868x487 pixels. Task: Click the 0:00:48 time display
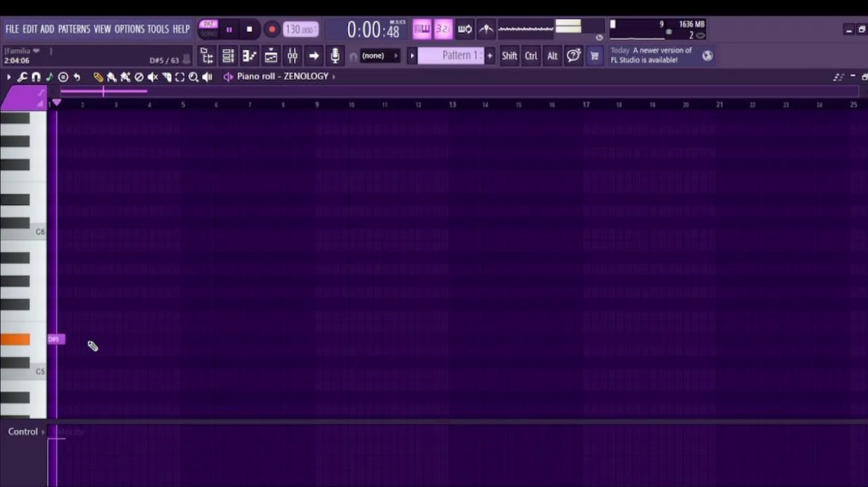374,30
